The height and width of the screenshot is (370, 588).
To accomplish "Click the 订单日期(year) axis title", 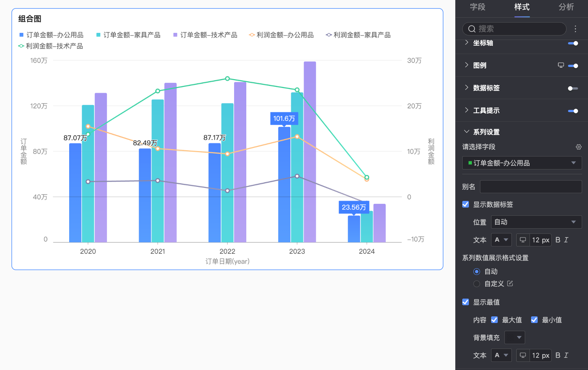I will 227,261.
